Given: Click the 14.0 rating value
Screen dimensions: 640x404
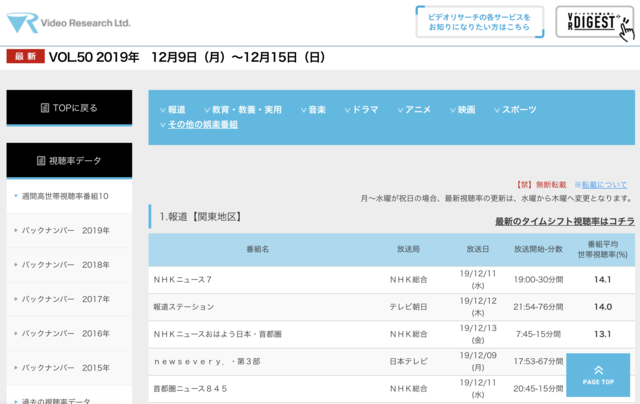Looking at the screenshot, I should pyautogui.click(x=603, y=307).
